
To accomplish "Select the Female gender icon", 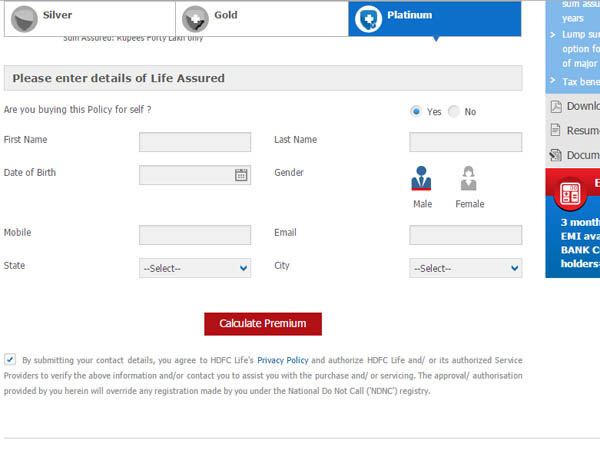I will [468, 179].
